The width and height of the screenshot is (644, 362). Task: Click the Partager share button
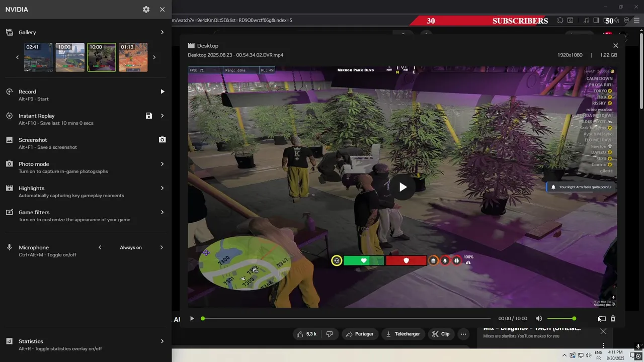pyautogui.click(x=360, y=334)
